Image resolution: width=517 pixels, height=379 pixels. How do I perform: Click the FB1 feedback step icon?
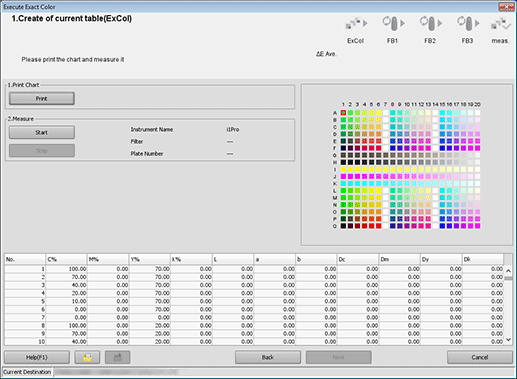393,24
